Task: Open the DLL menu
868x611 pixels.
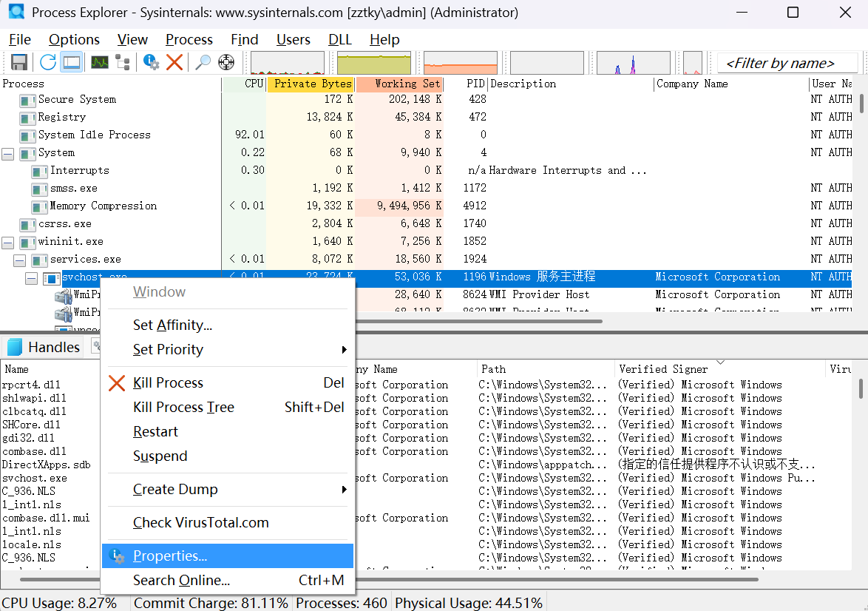Action: (x=340, y=39)
